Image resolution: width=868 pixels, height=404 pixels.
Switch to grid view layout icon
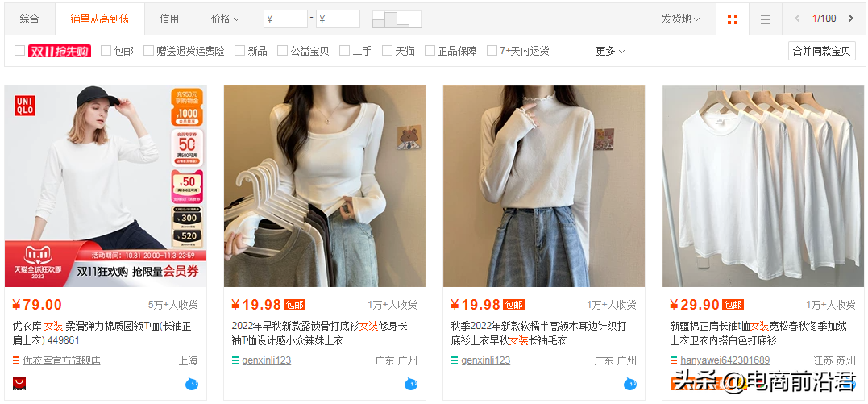(x=733, y=19)
